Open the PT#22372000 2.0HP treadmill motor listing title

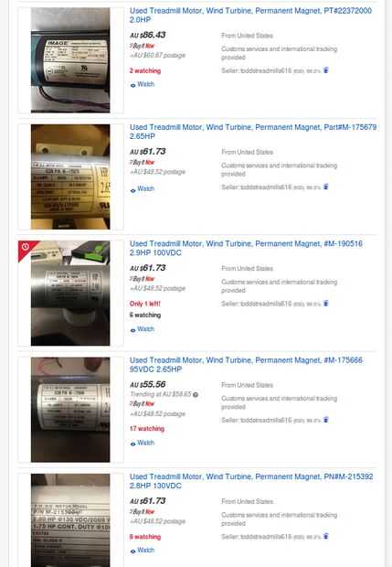click(x=250, y=16)
